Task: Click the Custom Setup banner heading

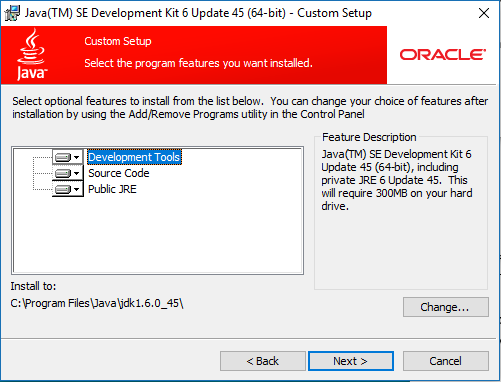Action: click(118, 41)
